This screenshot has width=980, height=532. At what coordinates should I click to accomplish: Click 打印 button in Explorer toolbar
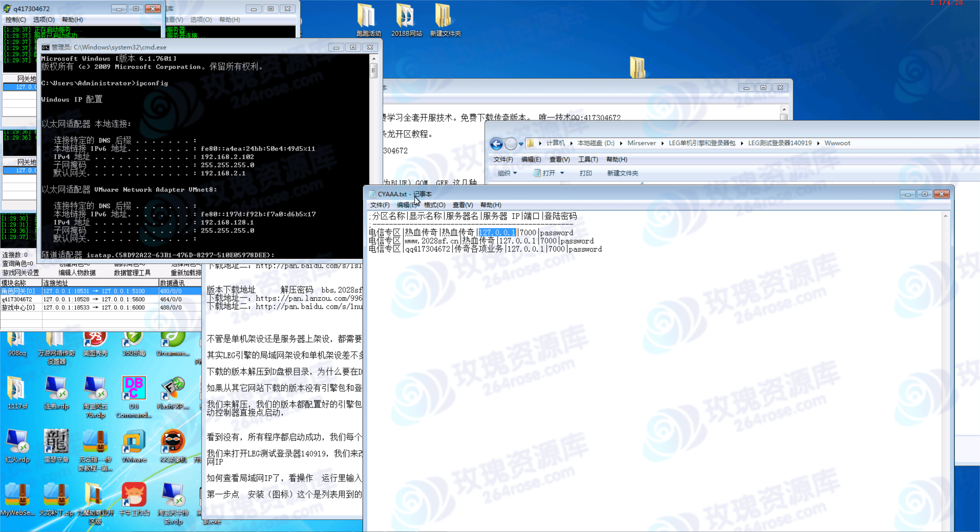(586, 173)
